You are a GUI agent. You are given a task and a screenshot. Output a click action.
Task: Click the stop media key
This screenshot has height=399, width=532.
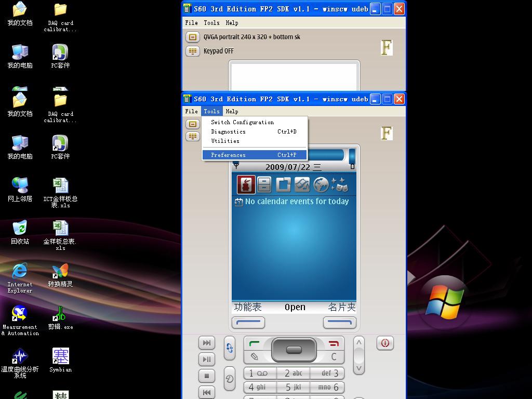tap(207, 376)
